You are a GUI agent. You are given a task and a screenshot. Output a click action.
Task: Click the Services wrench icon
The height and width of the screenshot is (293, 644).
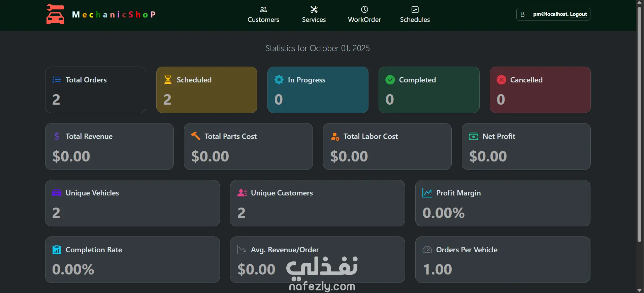[x=314, y=9]
